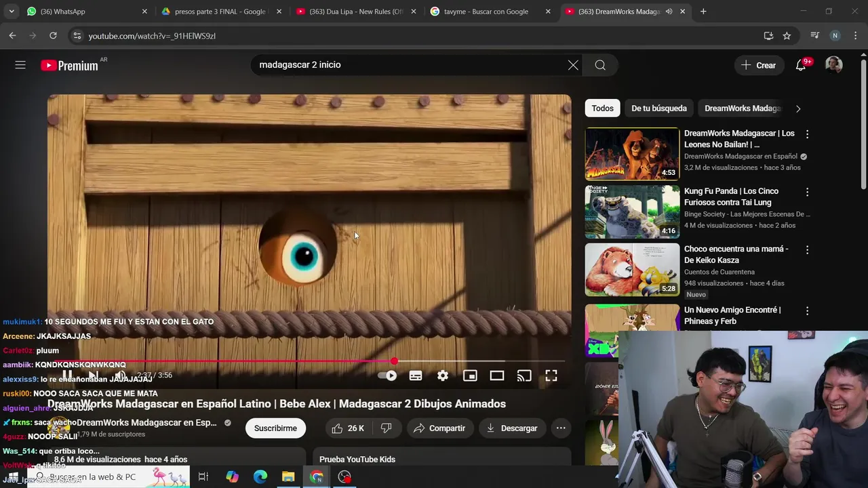Open more actions three-dot menu under video

coord(561,428)
